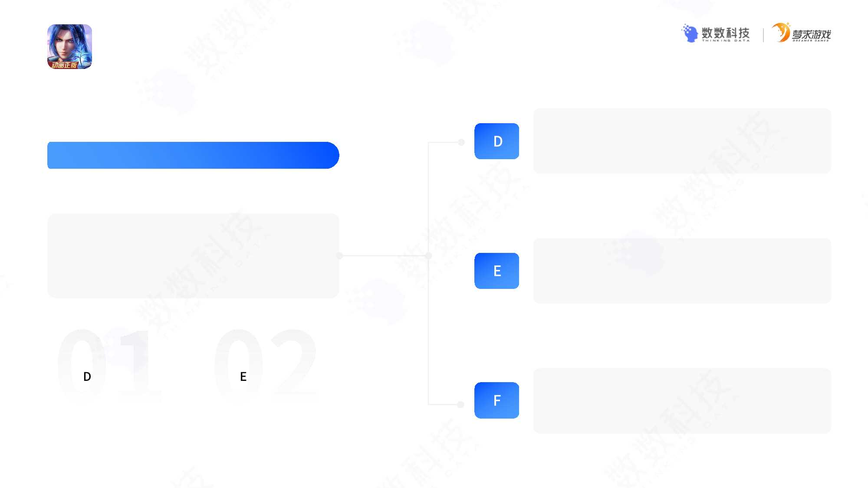Click the blue gradient title bar
The width and height of the screenshot is (868, 488).
pyautogui.click(x=193, y=155)
